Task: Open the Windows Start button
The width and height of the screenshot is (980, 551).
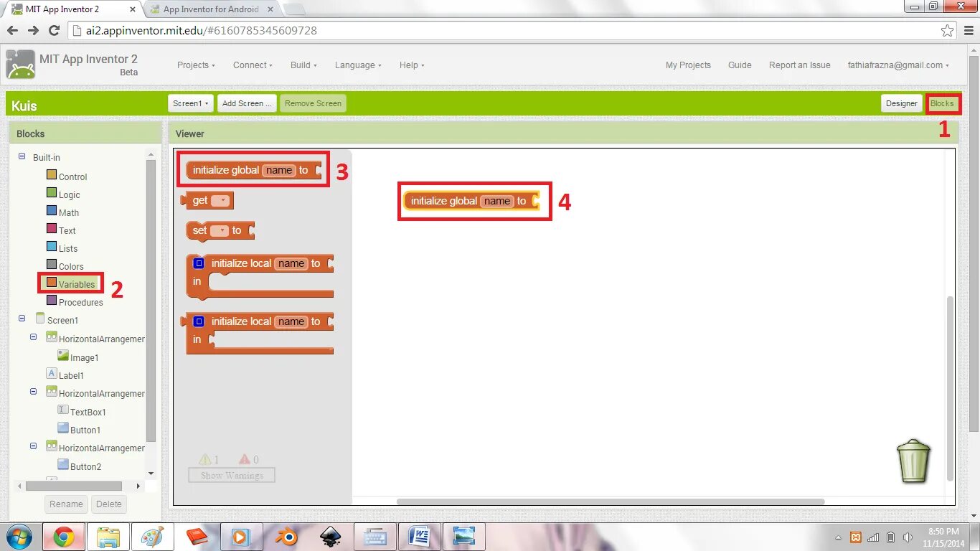Action: [19, 537]
